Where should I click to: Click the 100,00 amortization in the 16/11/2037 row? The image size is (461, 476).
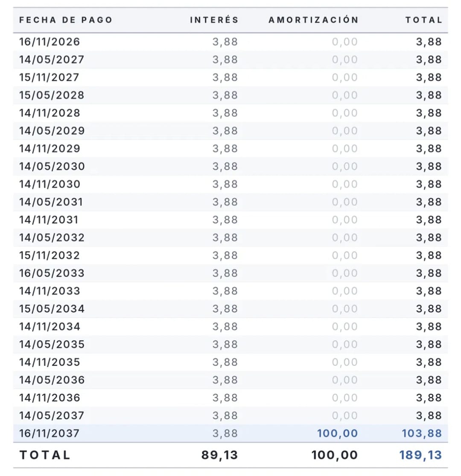click(x=337, y=434)
